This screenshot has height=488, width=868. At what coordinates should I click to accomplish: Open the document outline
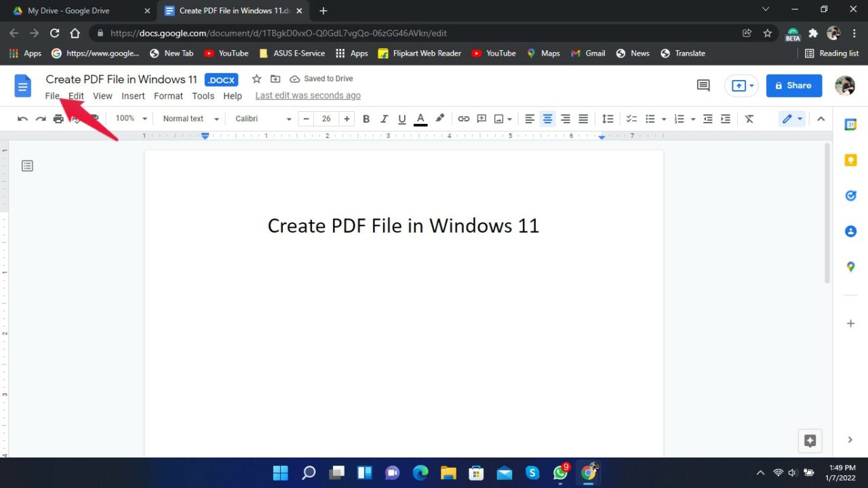pos(27,165)
